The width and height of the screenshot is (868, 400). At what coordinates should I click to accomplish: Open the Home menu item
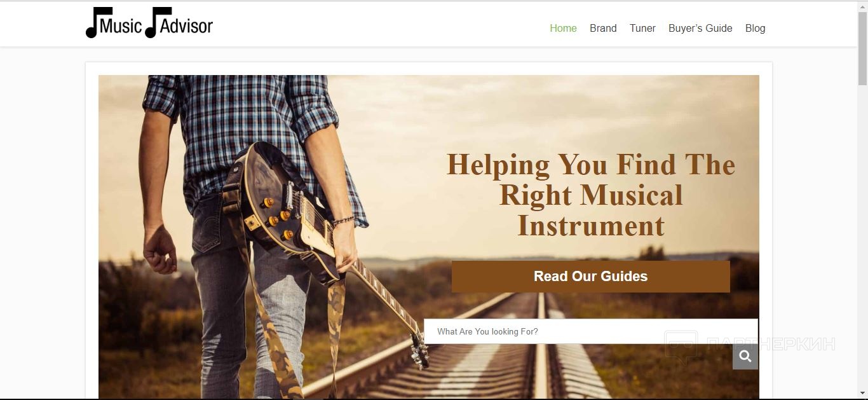coord(563,28)
